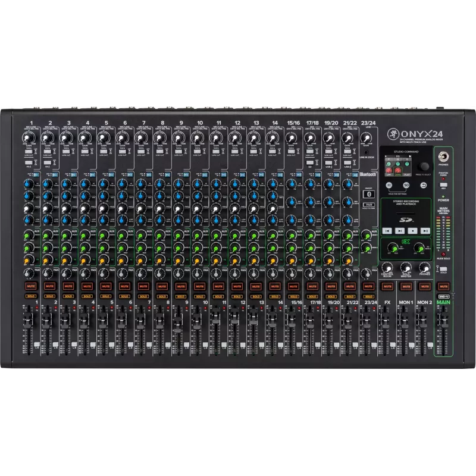Image resolution: width=476 pixels, height=476 pixels.
Task: Enable channel 5 blue EQ button
Action: (111, 174)
